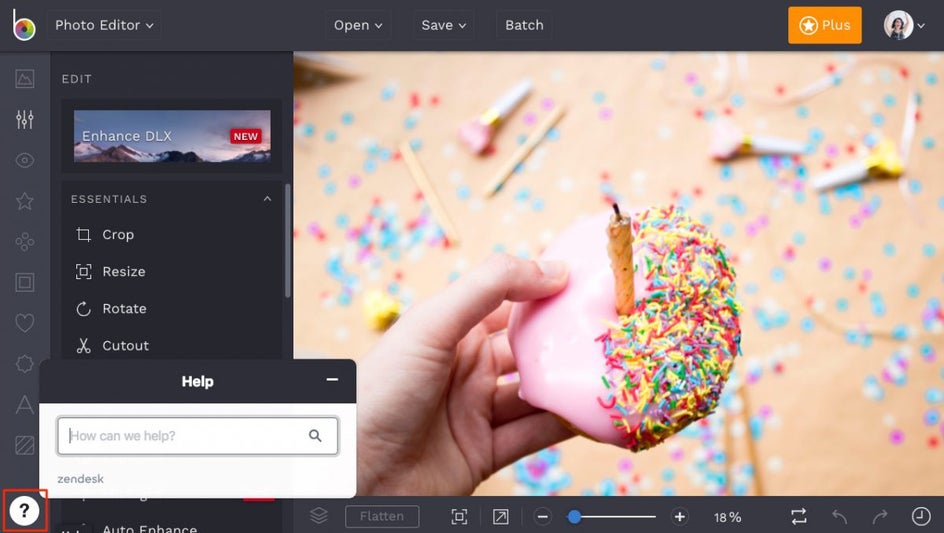Open the Open dropdown menu
This screenshot has height=533, width=944.
358,25
